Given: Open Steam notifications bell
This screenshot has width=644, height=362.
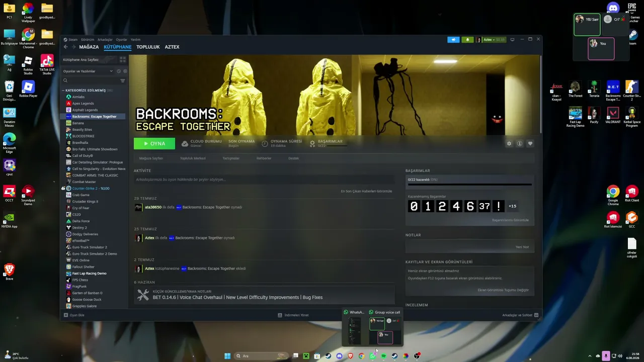Looking at the screenshot, I should pos(467,40).
